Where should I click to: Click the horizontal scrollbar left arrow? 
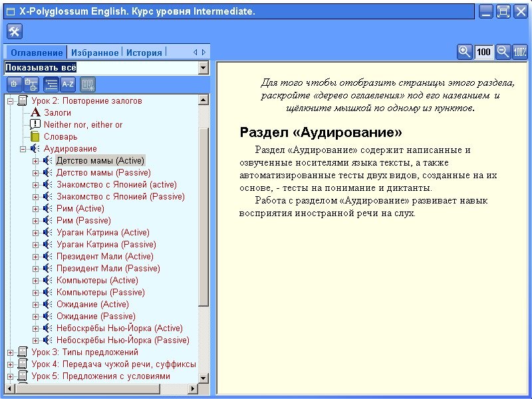point(9,388)
